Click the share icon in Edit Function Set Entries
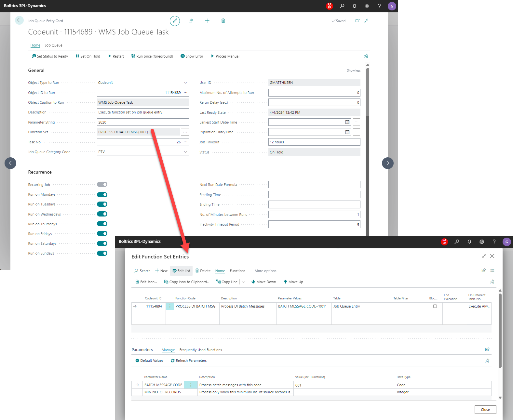513x420 pixels. coord(484,270)
